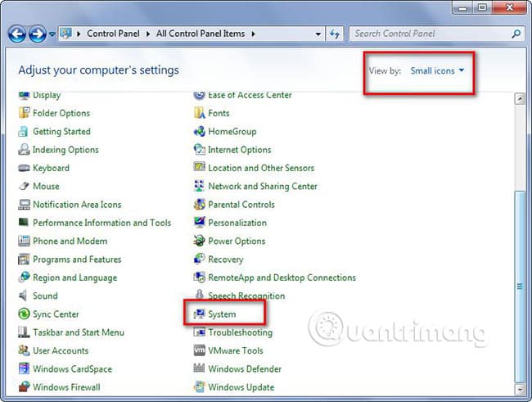Click the vertical scrollbar down arrow
532x402 pixels.
pos(520,389)
